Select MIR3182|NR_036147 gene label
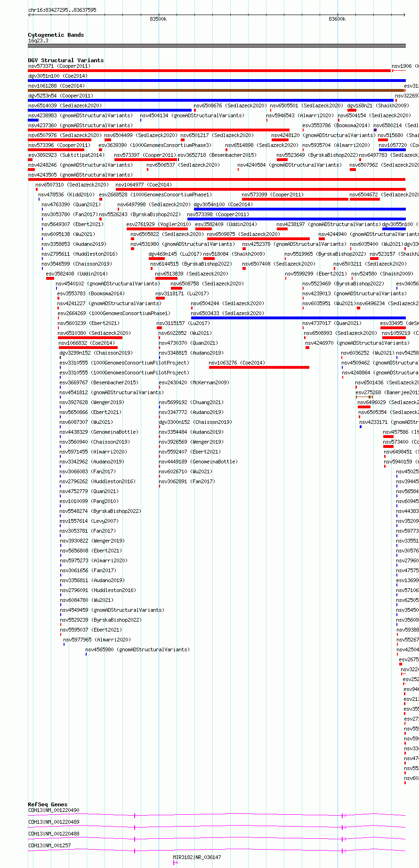This screenshot has width=419, height=868. (197, 857)
